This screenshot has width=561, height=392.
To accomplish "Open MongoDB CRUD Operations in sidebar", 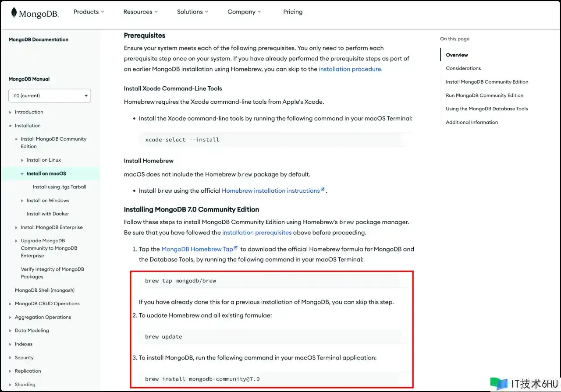I will 47,304.
